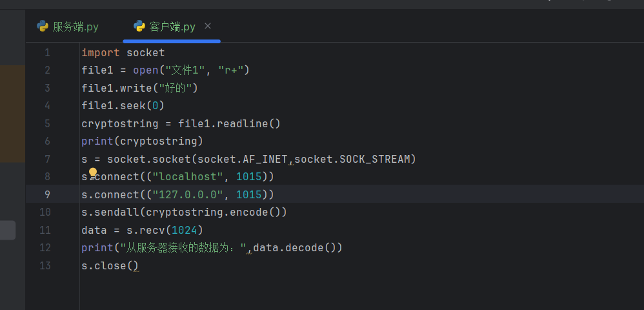Click 'cryptostring.encode()' in the sendall line
The image size is (644, 310).
point(213,212)
